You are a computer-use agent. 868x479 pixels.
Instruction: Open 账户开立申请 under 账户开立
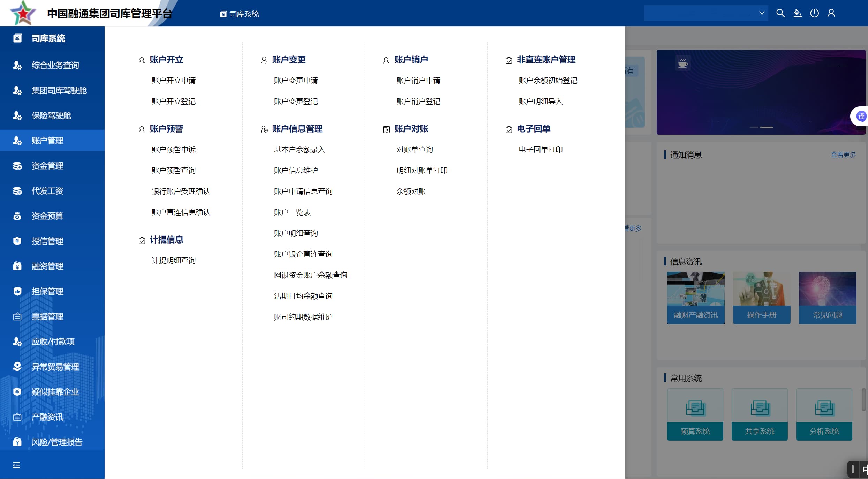tap(173, 80)
